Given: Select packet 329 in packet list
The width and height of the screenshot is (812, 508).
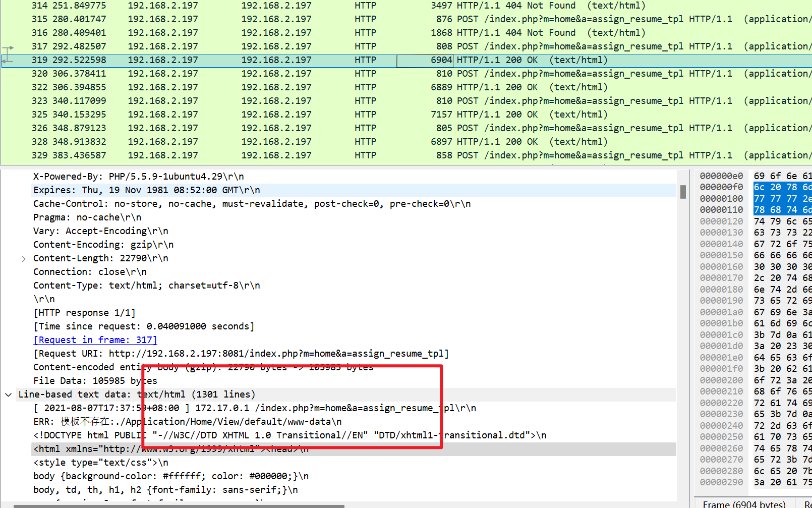Looking at the screenshot, I should (406, 155).
